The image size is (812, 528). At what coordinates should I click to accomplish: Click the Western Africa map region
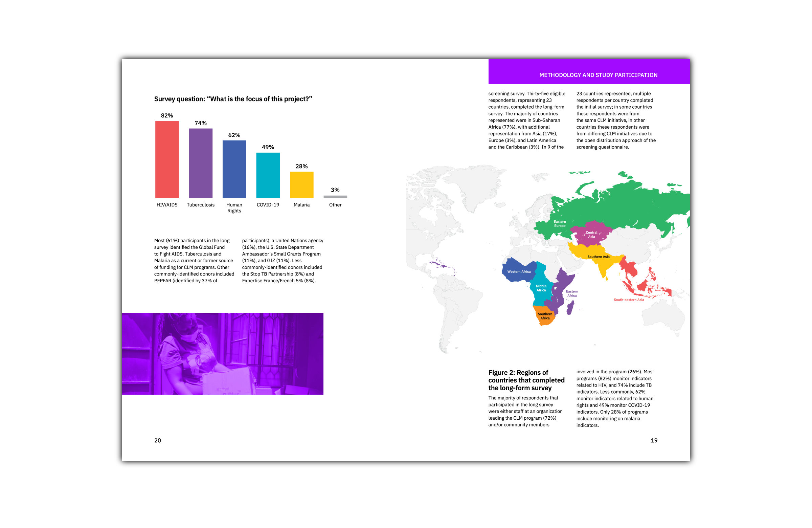click(519, 272)
